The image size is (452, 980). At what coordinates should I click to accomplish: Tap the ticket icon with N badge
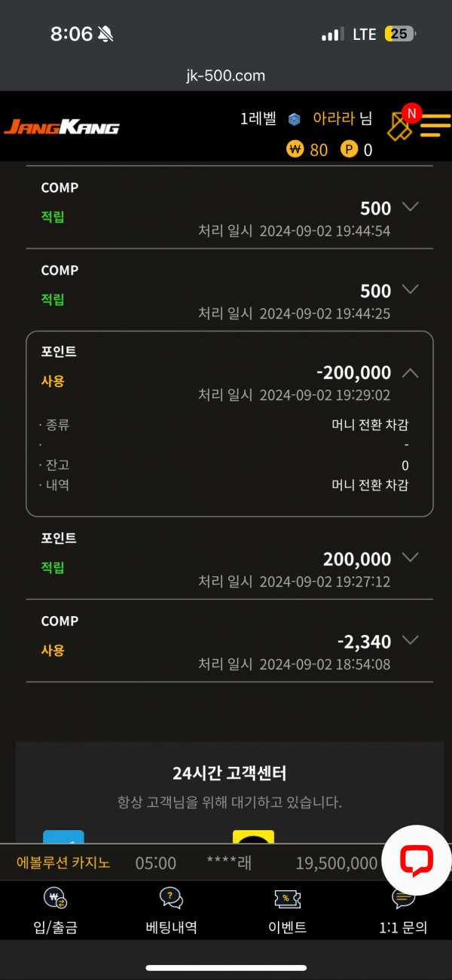(x=400, y=127)
